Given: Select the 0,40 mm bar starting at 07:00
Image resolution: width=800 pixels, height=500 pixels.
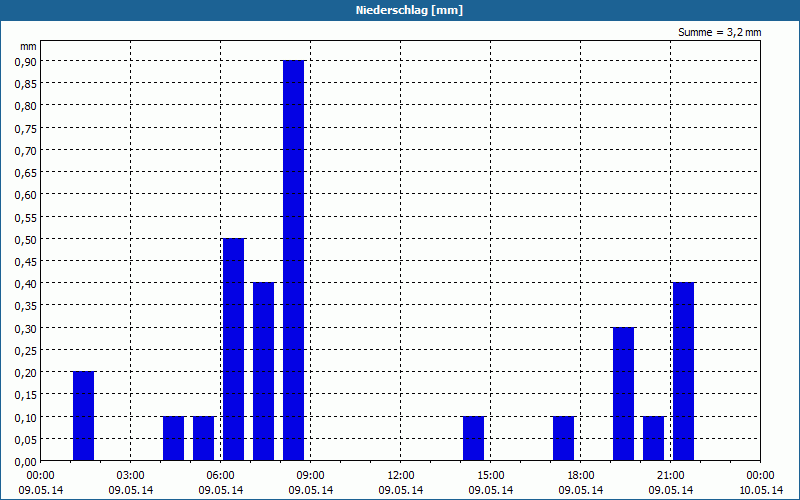Looking at the screenshot, I should (x=263, y=371).
